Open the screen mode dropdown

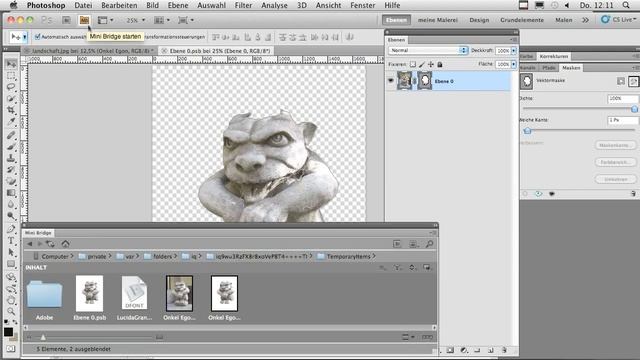coord(186,20)
